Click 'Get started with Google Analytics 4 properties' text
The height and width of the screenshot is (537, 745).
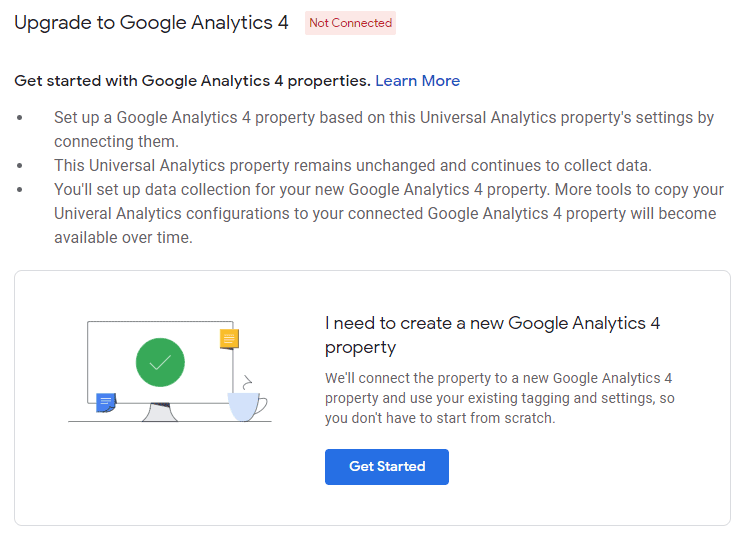(x=192, y=81)
